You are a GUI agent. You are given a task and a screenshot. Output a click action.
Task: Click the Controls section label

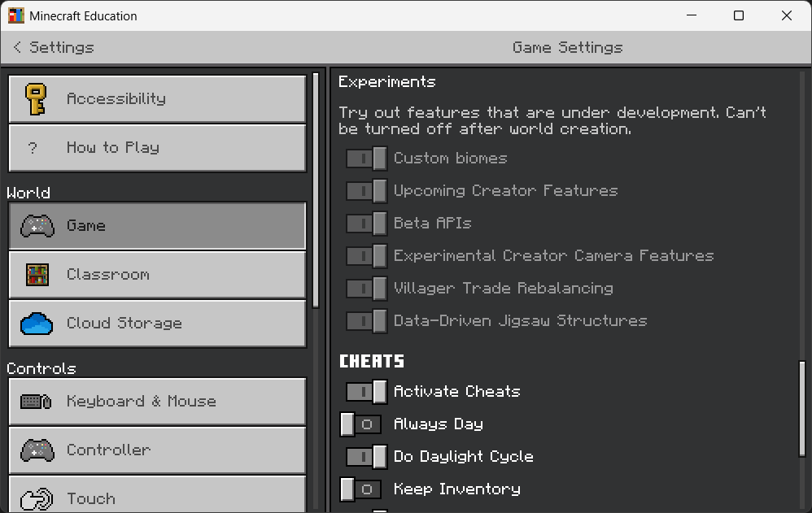click(41, 368)
